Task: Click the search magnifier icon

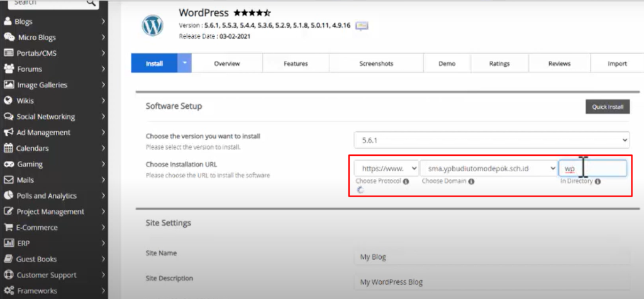Action: point(91,3)
